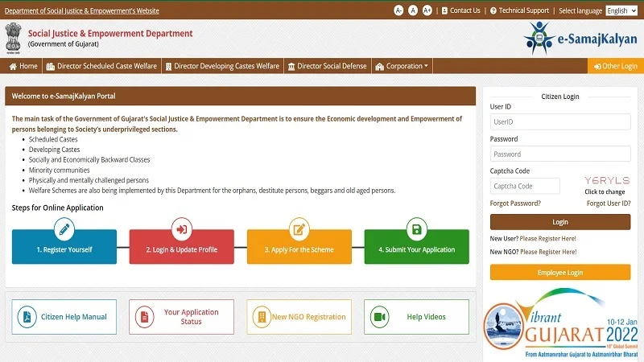Screen dimensions: 644x362
Task: Open the Select language English dropdown
Action: (621, 10)
